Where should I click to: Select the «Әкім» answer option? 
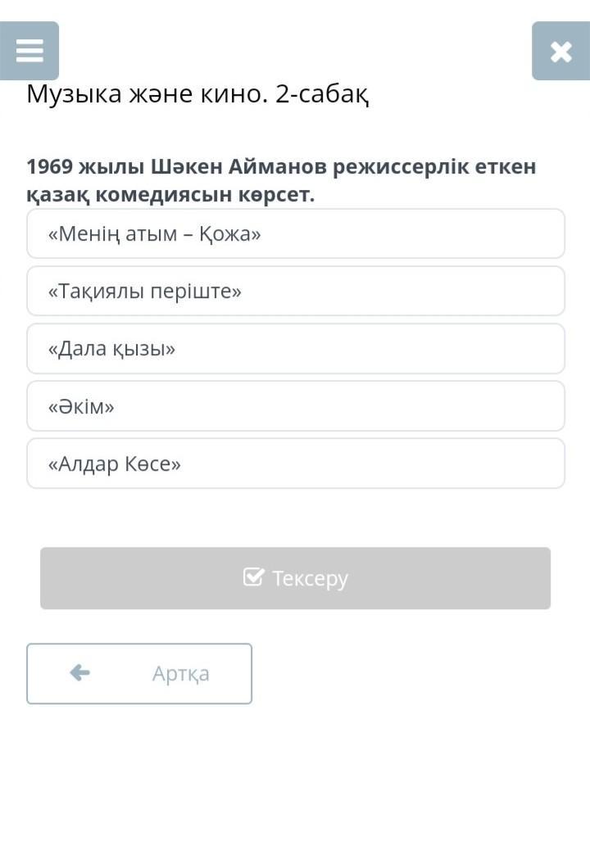coord(295,406)
